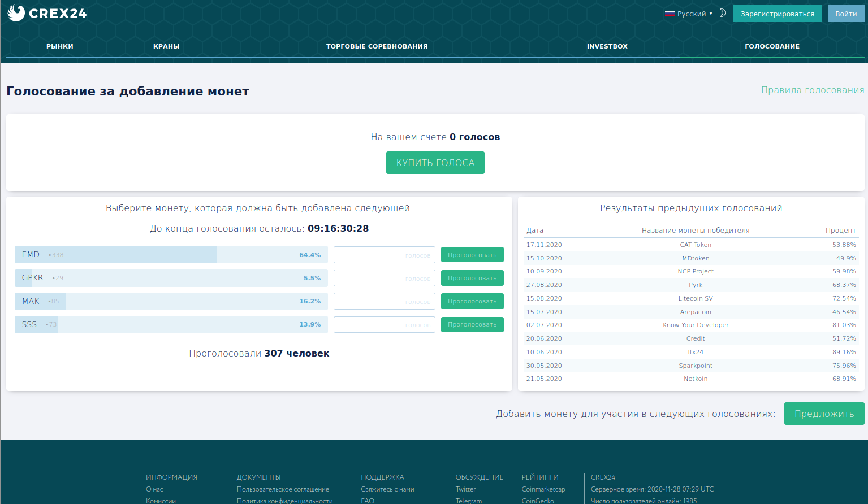Open Свяжитесь с нами footer link
This screenshot has height=504, width=868.
(x=387, y=489)
